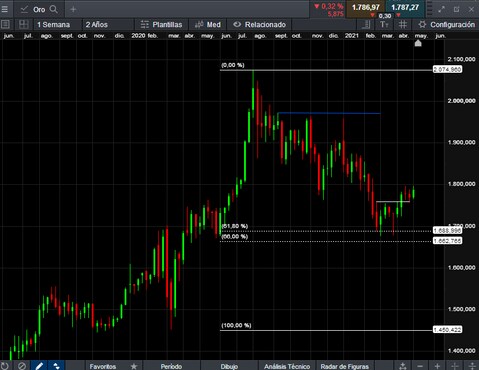Mark chart as favorite with star
This screenshot has height=370, width=479.
click(x=134, y=366)
